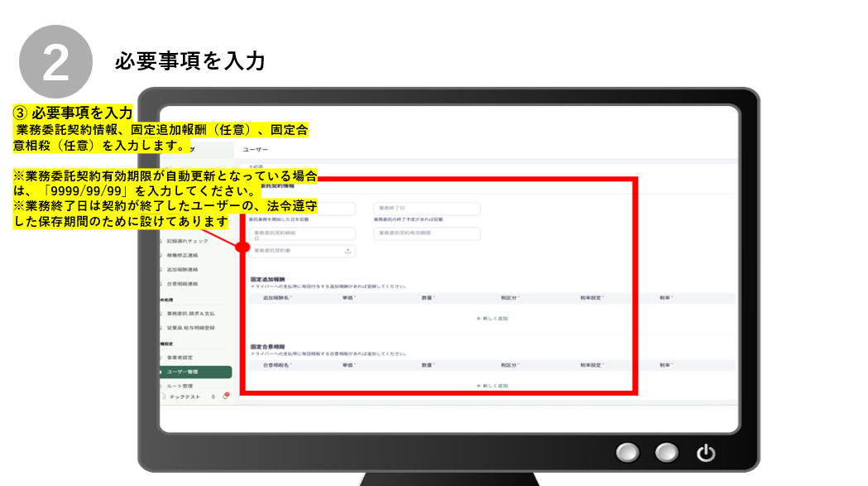This screenshot has height=486, width=868.
Task: Click the upload icon in 業務委託契約書 field
Action: click(348, 251)
